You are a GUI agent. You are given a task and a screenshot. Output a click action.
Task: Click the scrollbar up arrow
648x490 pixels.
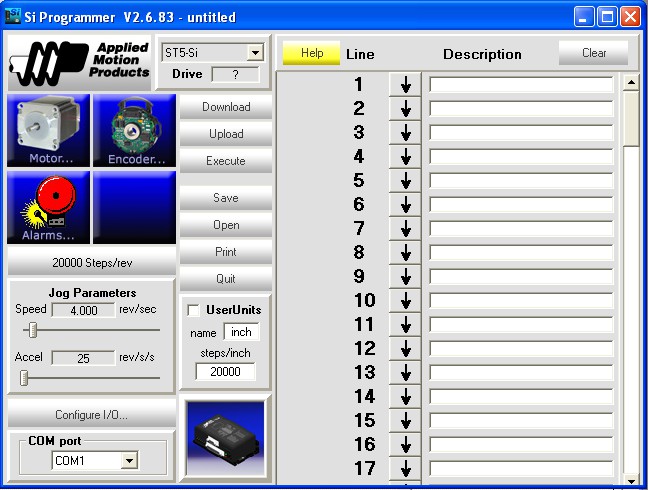[x=631, y=82]
